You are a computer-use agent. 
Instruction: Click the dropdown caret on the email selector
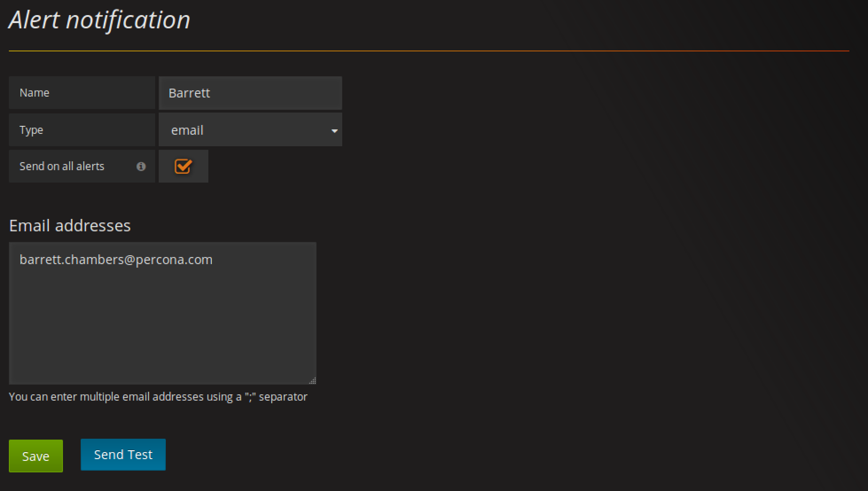point(334,130)
